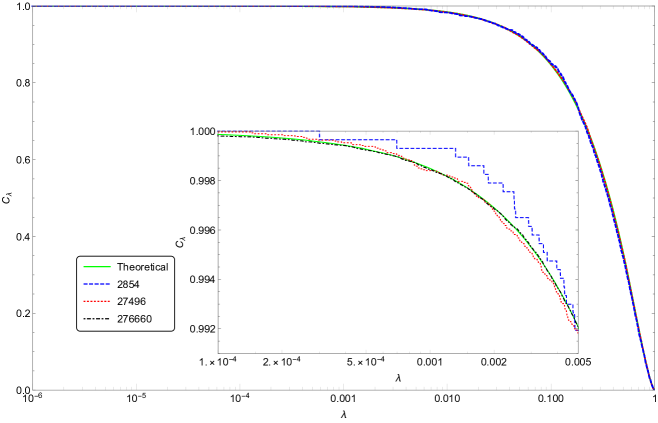The width and height of the screenshot is (658, 423).
Task: Click inset x-axis tick 2.×10⁻⁴
Action: [x=280, y=362]
